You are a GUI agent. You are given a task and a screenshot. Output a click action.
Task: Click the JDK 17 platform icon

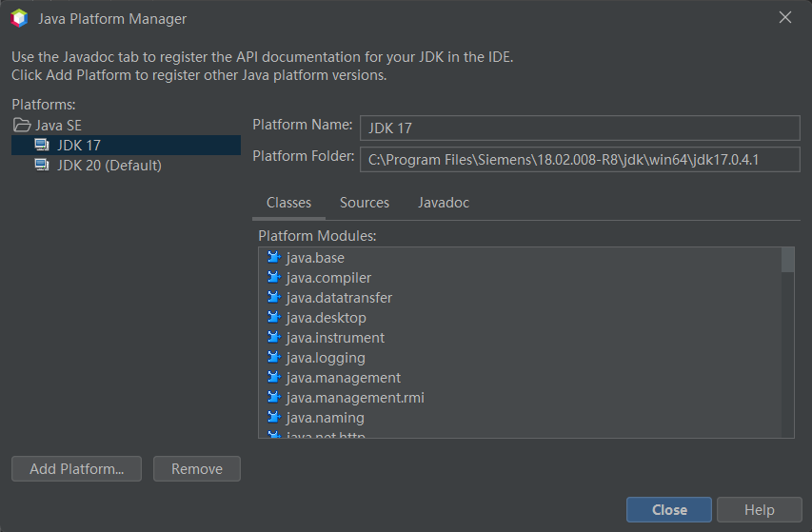pyautogui.click(x=42, y=146)
